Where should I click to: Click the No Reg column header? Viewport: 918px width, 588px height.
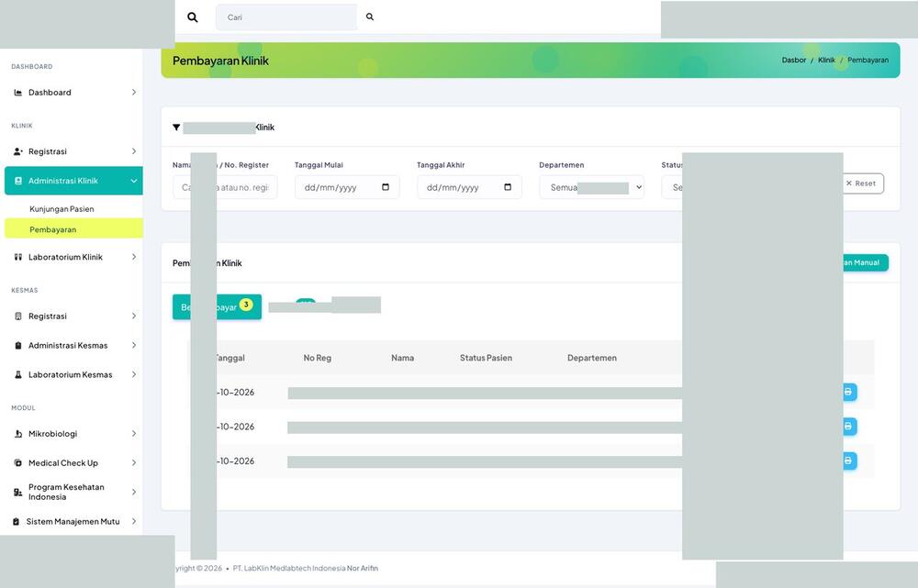point(318,358)
